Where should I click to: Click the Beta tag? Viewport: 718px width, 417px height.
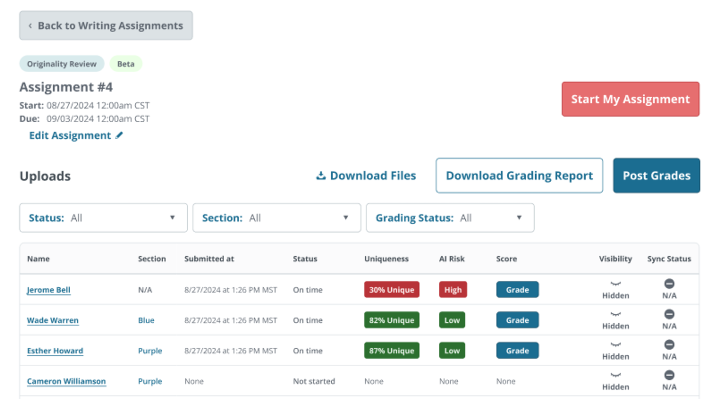tap(126, 64)
